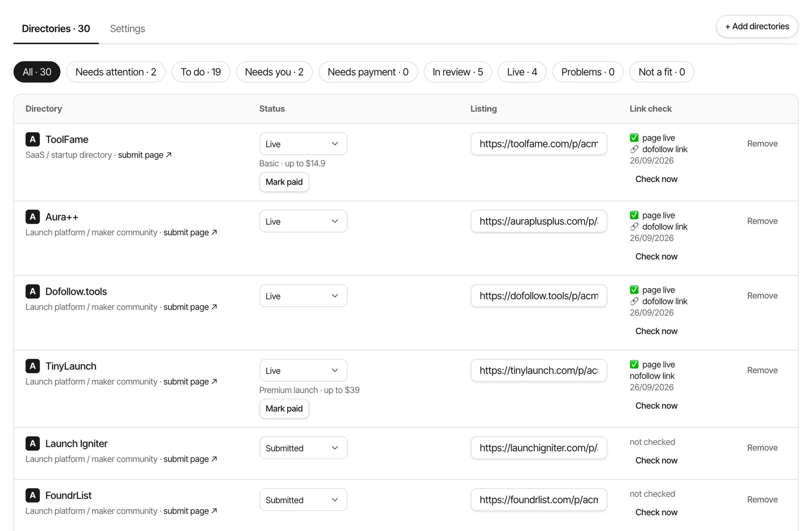Filter by Needs you · 2

click(274, 72)
